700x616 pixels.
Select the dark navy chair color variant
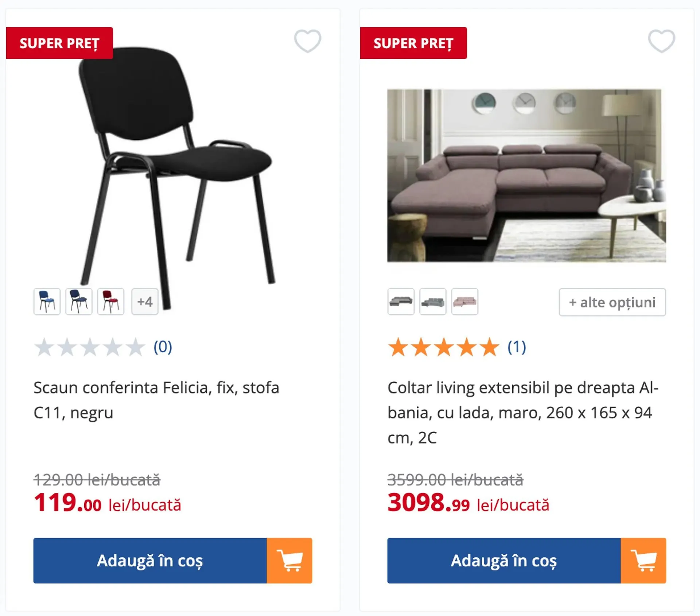79,302
